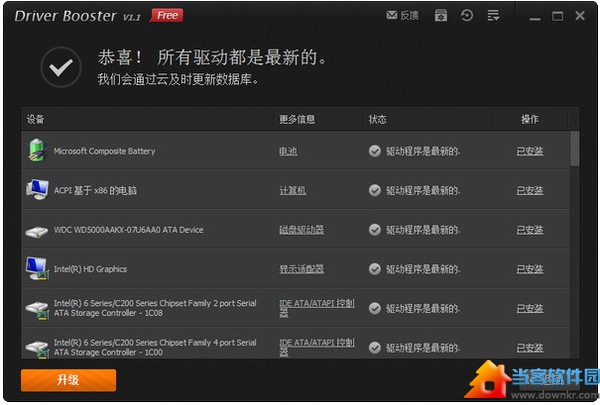Sort by the 设备 column header

point(35,119)
